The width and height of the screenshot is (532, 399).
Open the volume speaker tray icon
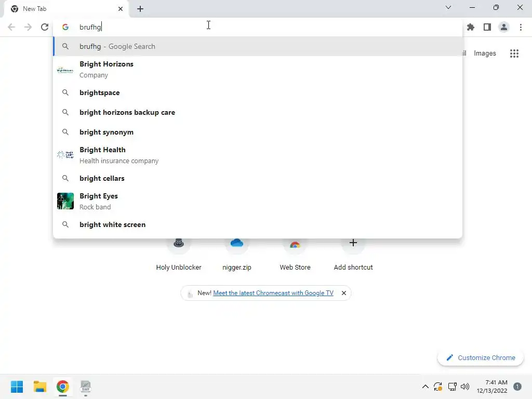pyautogui.click(x=465, y=387)
